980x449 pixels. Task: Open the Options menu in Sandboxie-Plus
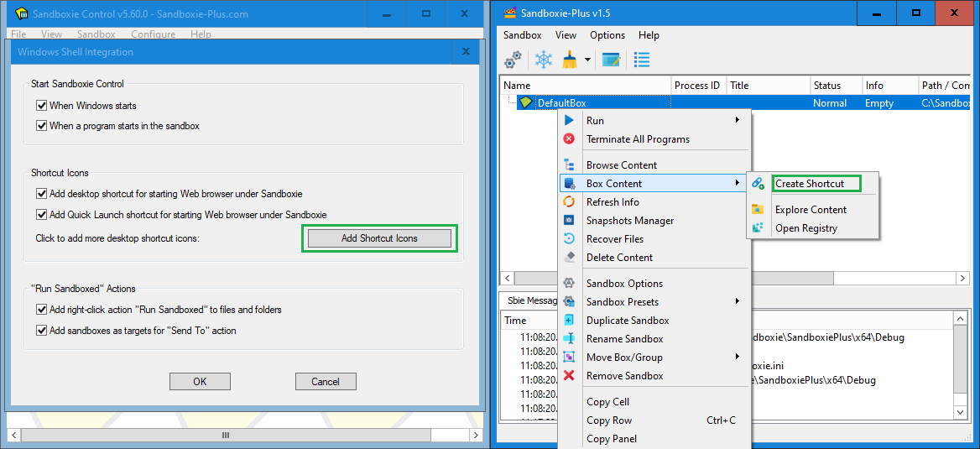pyautogui.click(x=607, y=35)
